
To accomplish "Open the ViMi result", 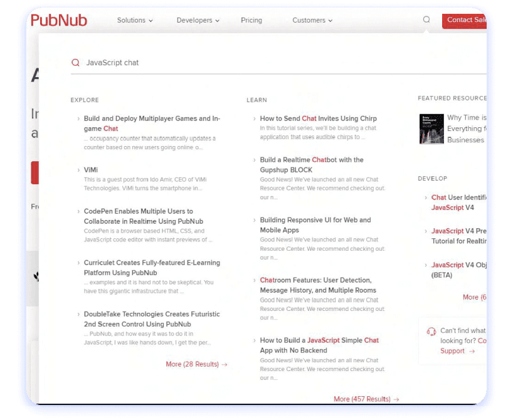I will (91, 170).
